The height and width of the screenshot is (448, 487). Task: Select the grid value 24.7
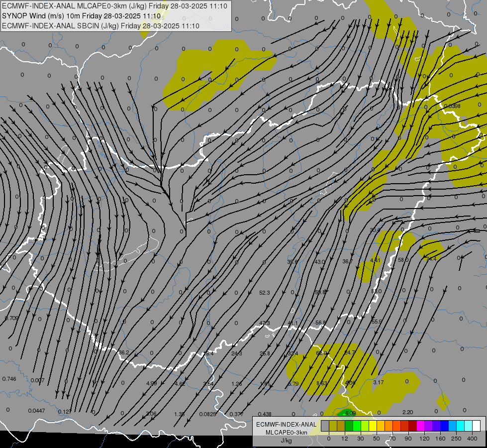pyautogui.click(x=350, y=352)
